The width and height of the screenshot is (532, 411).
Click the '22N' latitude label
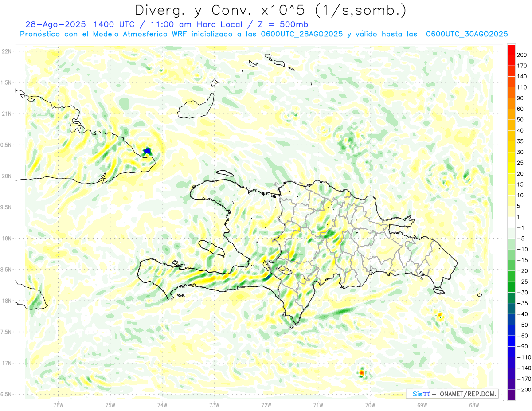pos(7,51)
